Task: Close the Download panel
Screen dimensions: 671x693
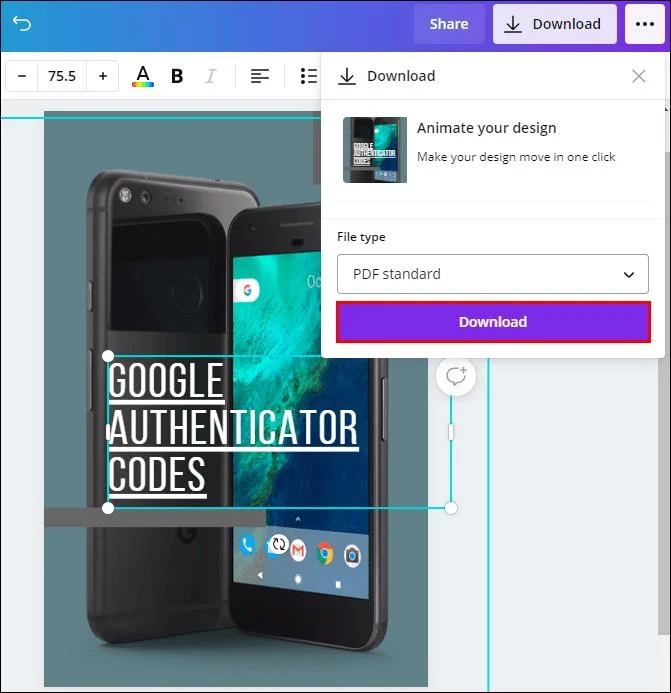Action: click(x=638, y=76)
